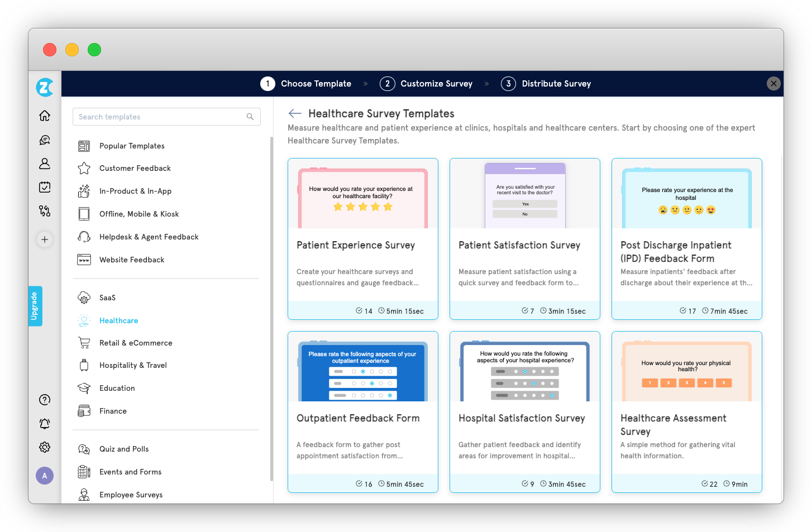Click the Upgrade button on the left edge
Image resolution: width=812 pixels, height=532 pixels.
(35, 305)
